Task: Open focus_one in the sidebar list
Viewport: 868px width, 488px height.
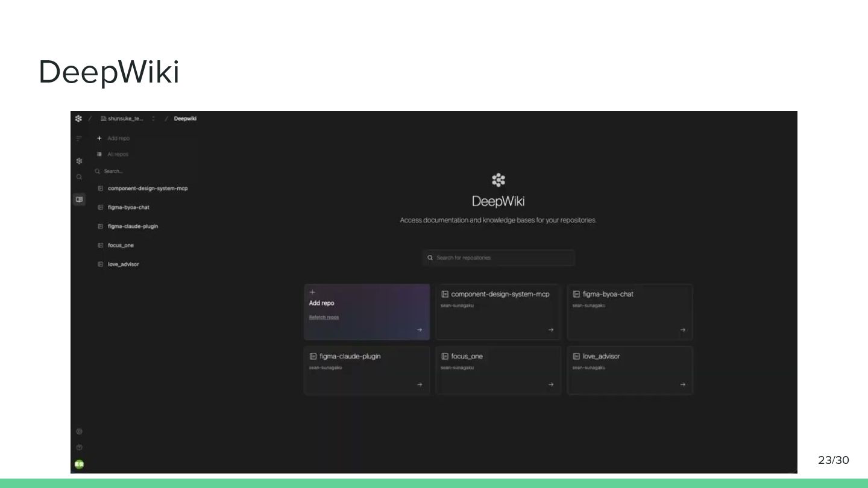Action: (x=116, y=245)
